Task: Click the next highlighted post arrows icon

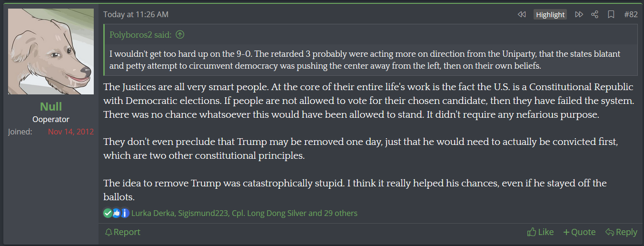Action: [x=579, y=15]
